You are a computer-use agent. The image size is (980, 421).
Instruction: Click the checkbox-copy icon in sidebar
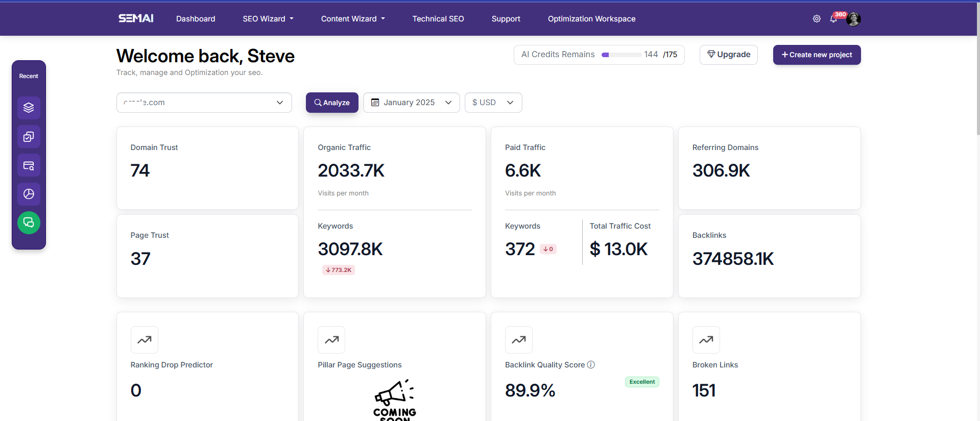pyautogui.click(x=29, y=137)
